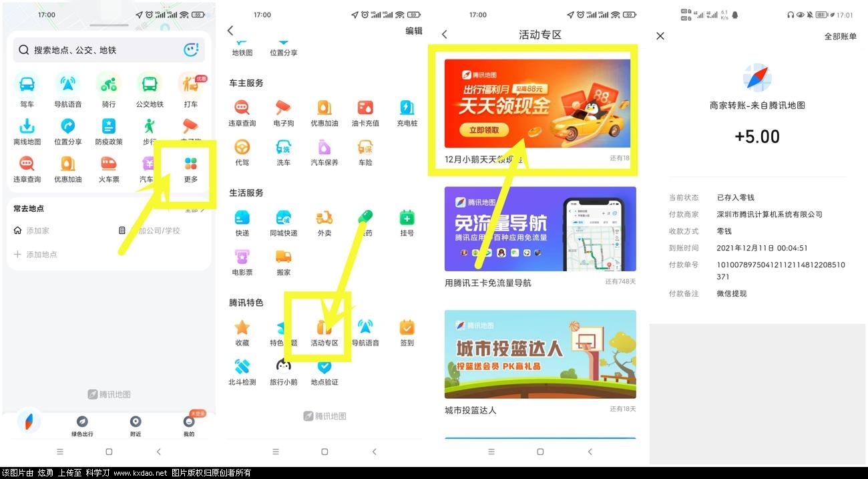Viewport: 868px width, 479px height.
Task: Open 油卡充值 neighbor 电子狗 in 车主服务 section
Action: [x=283, y=108]
